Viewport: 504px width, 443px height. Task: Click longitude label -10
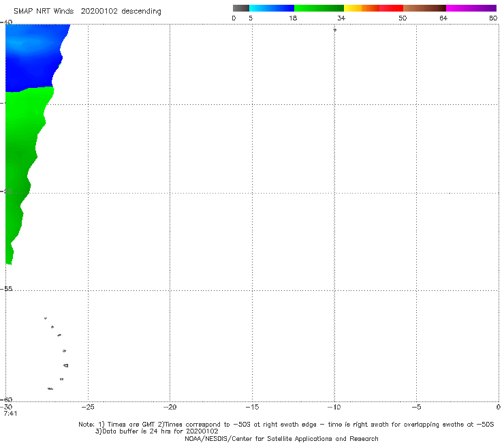tap(334, 407)
